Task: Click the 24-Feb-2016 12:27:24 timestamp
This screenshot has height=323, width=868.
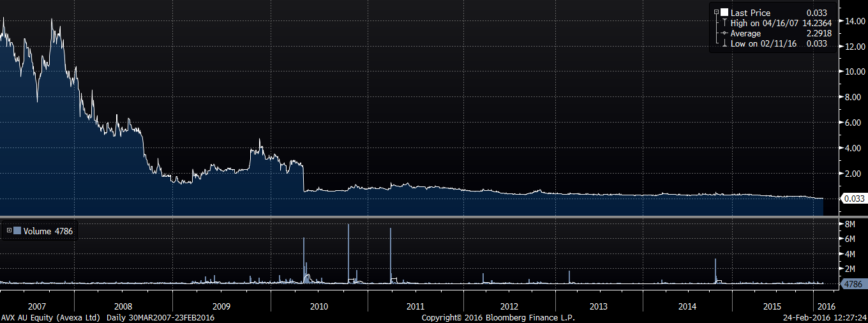Action: [x=825, y=317]
